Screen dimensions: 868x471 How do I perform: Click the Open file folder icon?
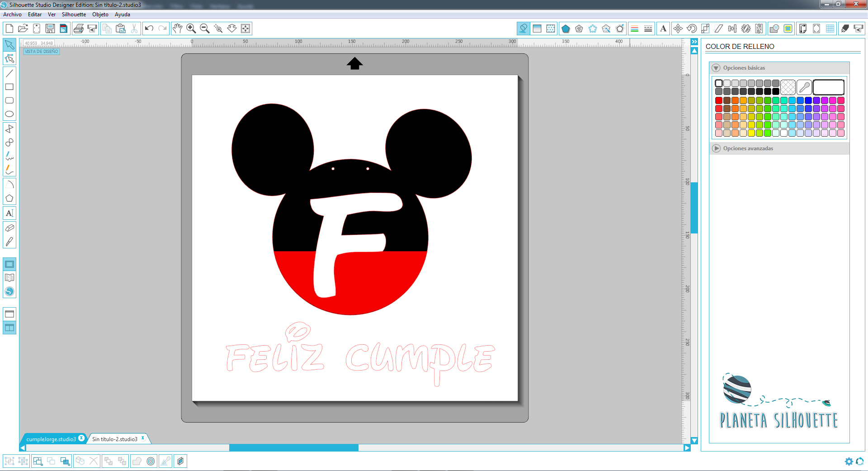(x=23, y=29)
